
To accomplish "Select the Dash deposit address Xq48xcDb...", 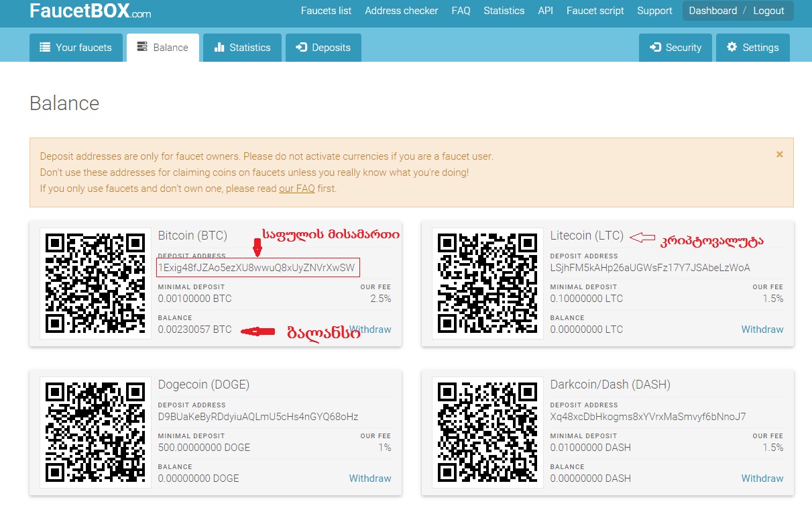I will [x=648, y=417].
